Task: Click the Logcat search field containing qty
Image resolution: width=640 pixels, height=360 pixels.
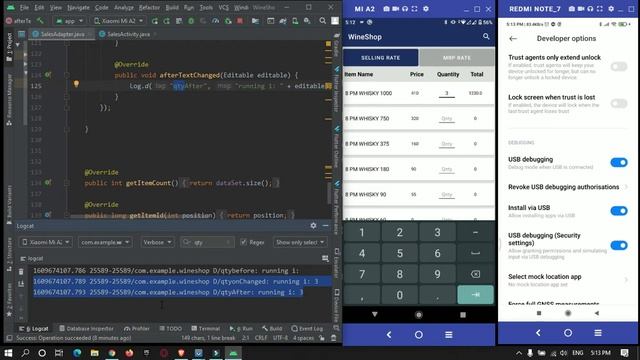Action: pyautogui.click(x=207, y=242)
